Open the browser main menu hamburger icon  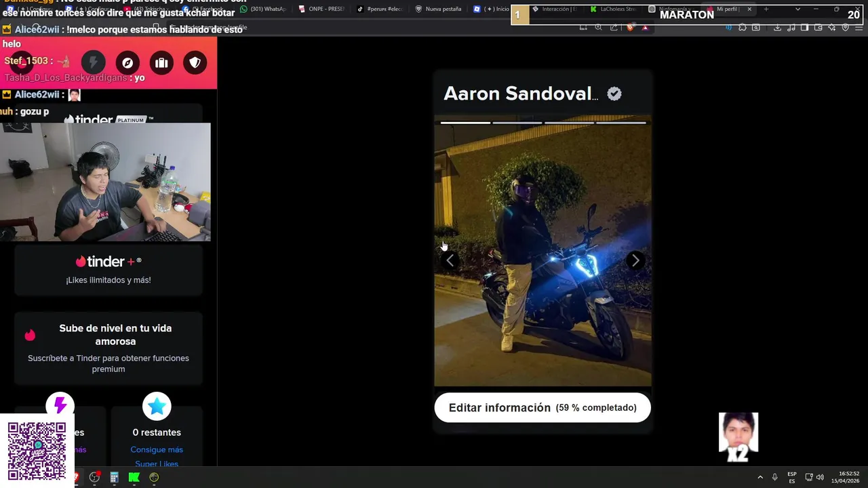coord(858,27)
